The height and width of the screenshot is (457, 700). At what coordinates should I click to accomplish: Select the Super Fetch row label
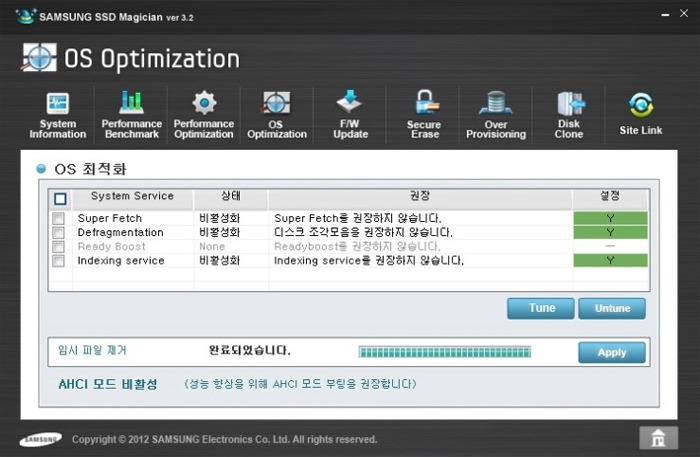tap(109, 218)
